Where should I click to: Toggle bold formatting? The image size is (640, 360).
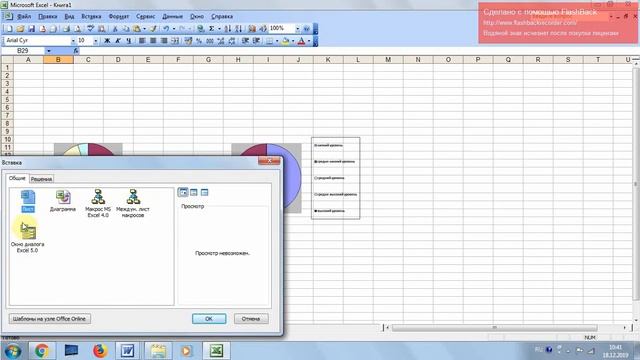pos(107,41)
